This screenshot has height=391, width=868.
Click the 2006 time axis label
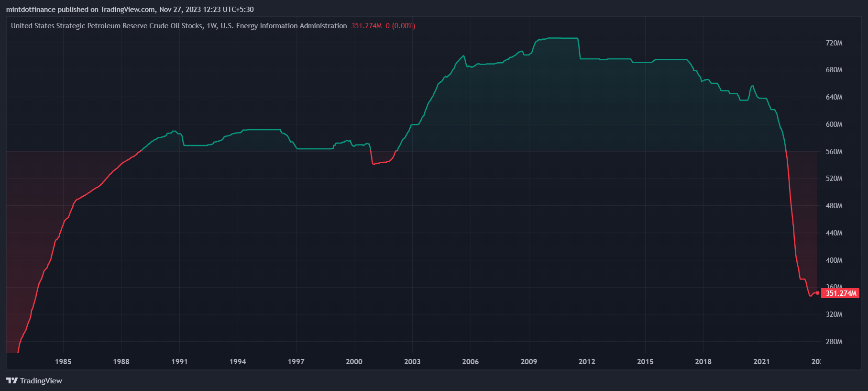(471, 362)
